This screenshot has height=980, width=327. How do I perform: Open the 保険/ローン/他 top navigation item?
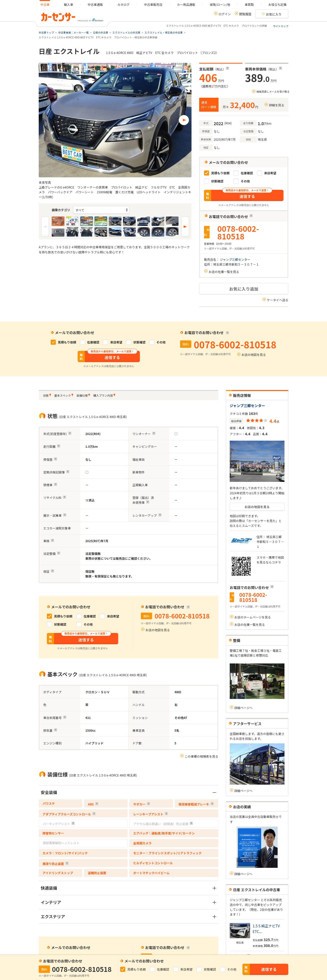point(220,5)
